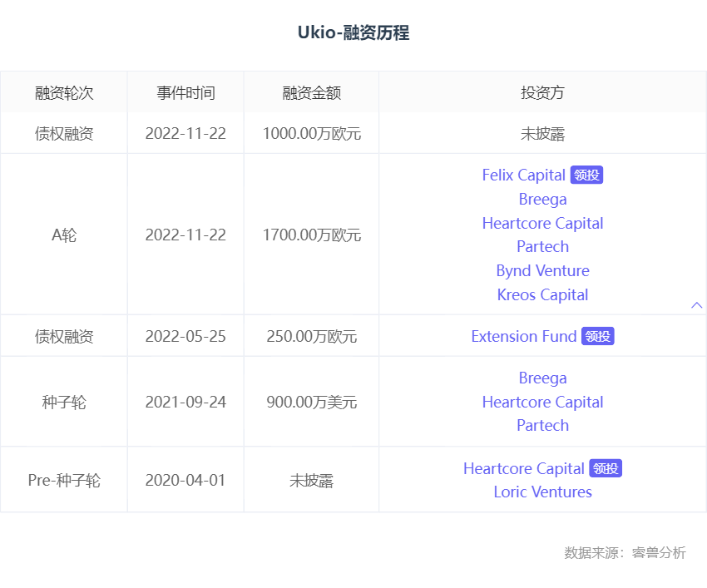
Task: Click the Pre-种子轮 round cell
Action: (64, 480)
